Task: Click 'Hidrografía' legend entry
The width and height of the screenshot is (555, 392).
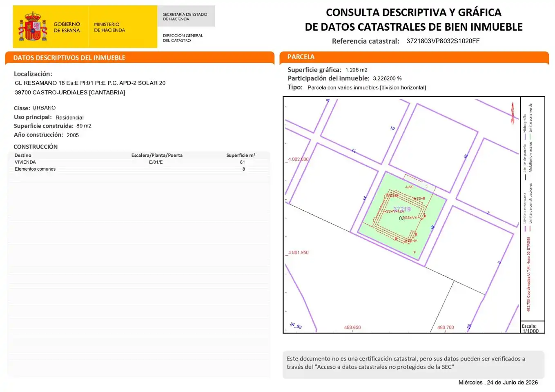Action: (x=525, y=126)
